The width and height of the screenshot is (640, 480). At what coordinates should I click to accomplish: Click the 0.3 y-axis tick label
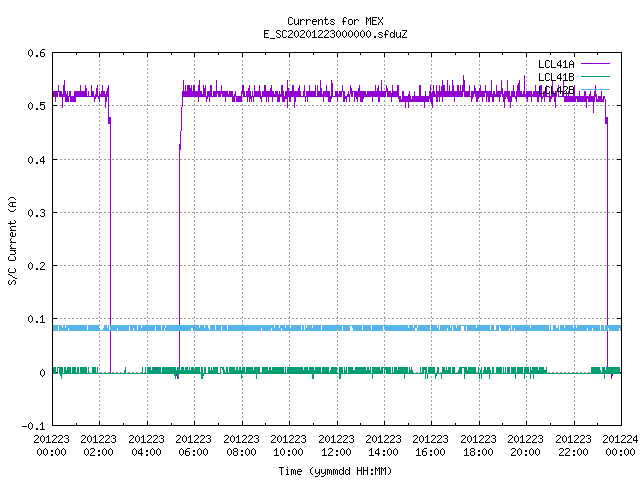point(36,213)
